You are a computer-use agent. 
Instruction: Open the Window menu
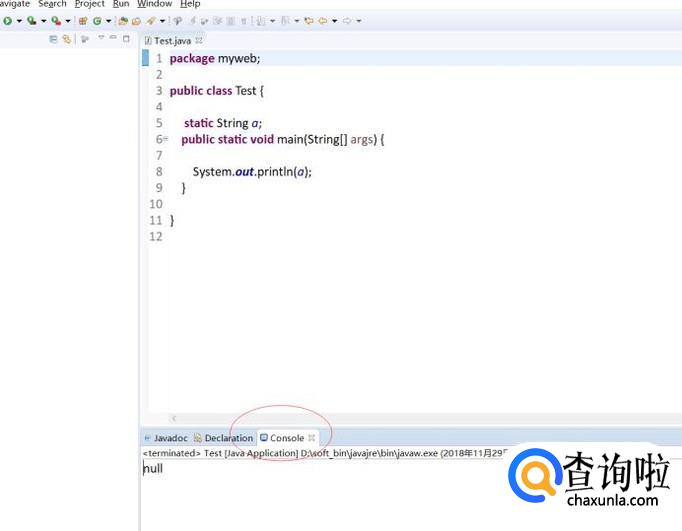154,4
